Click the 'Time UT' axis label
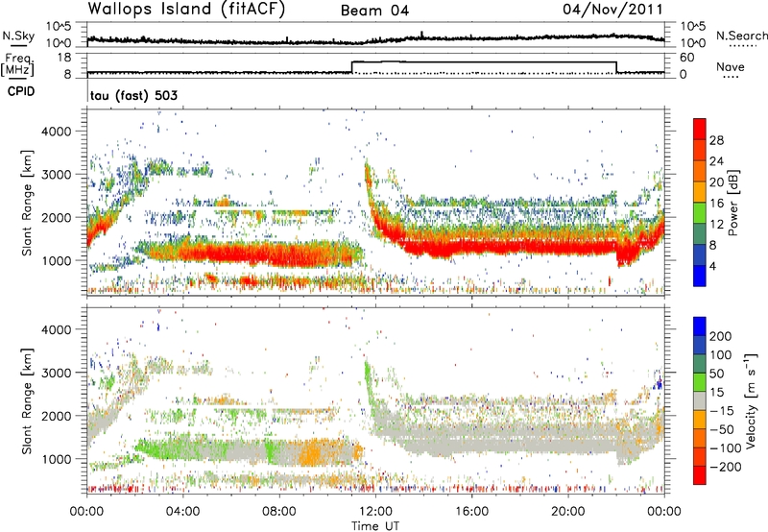 tap(375, 526)
